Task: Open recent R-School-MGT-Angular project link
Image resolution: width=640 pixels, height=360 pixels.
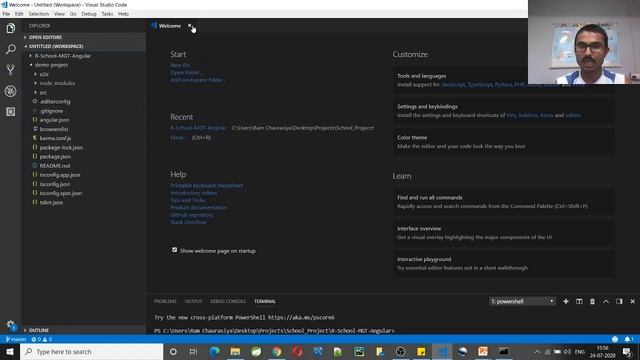Action: coord(198,128)
